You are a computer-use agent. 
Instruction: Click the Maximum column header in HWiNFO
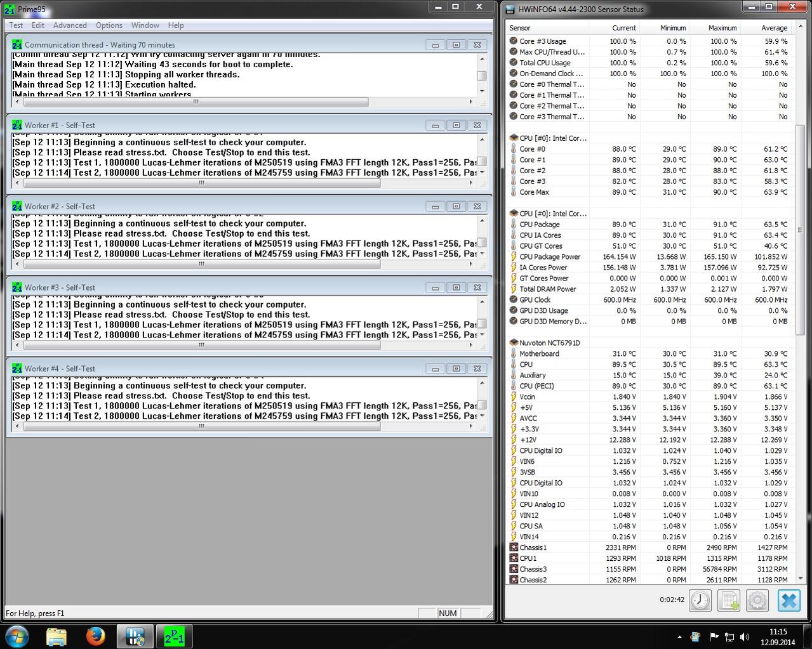714,28
